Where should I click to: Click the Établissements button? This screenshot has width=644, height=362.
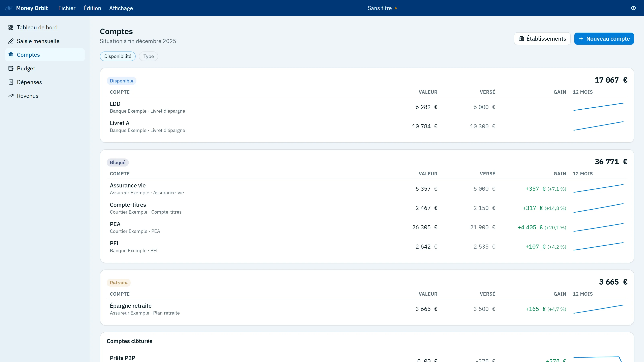click(x=542, y=39)
